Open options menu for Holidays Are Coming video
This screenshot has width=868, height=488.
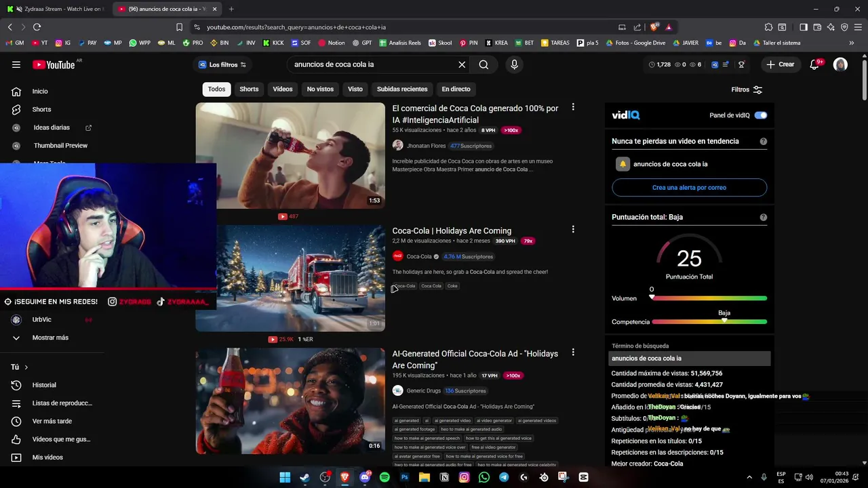[x=573, y=230]
